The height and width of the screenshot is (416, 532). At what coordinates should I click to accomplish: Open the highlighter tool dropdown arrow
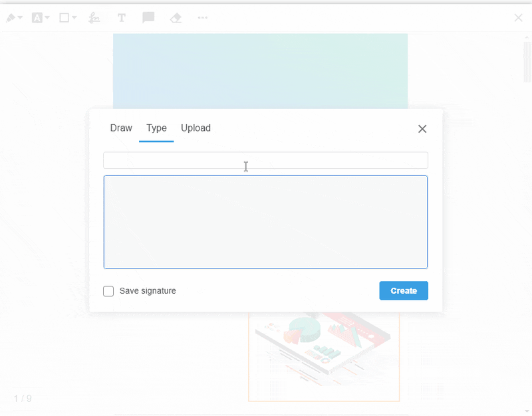20,18
